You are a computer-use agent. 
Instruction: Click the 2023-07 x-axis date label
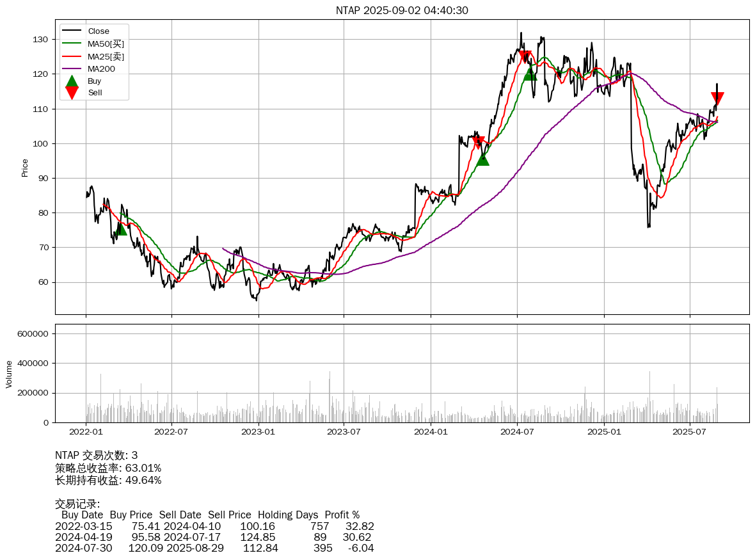point(344,431)
